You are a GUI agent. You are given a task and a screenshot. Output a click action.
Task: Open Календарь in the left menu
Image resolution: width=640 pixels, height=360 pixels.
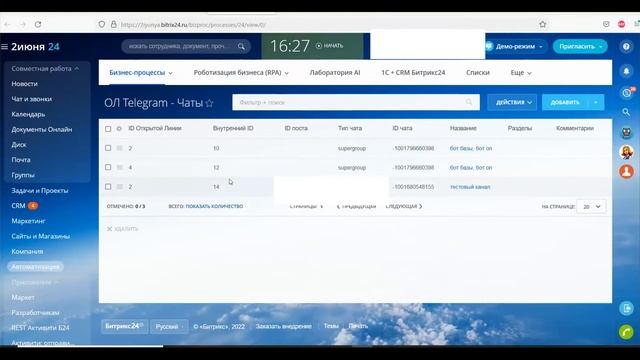tap(28, 114)
